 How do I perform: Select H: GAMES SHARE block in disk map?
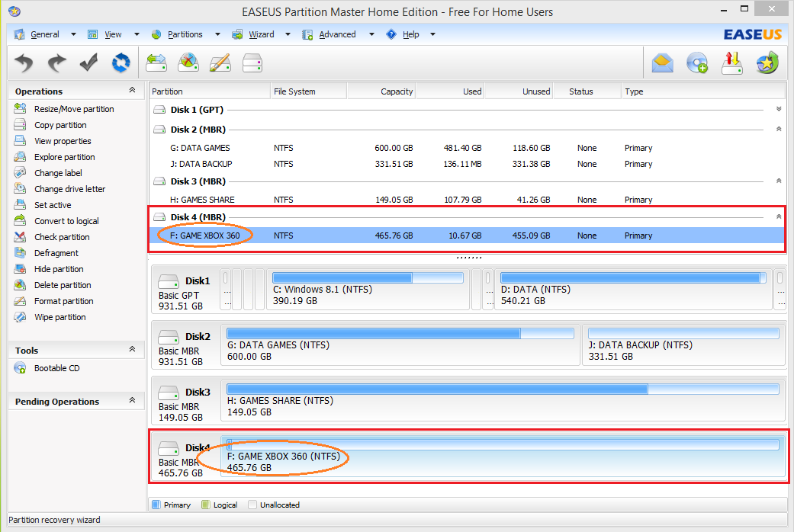pos(503,401)
